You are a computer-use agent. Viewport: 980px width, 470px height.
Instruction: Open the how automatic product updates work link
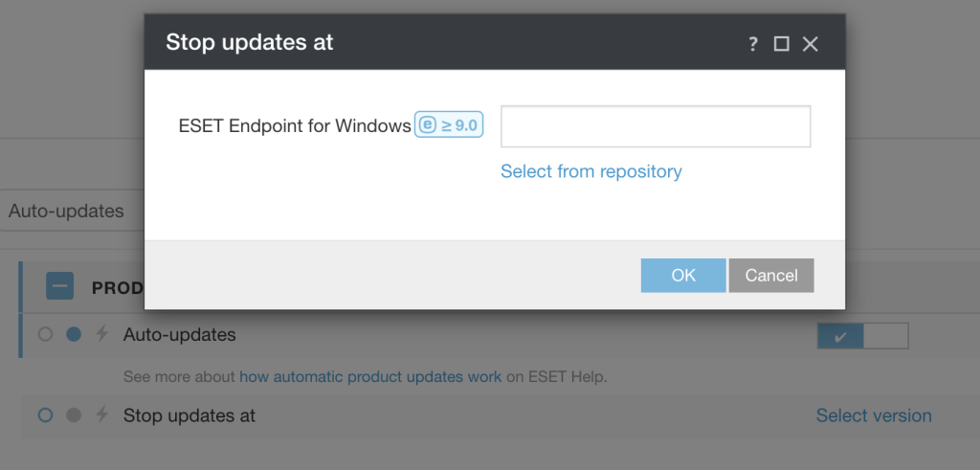coord(370,376)
